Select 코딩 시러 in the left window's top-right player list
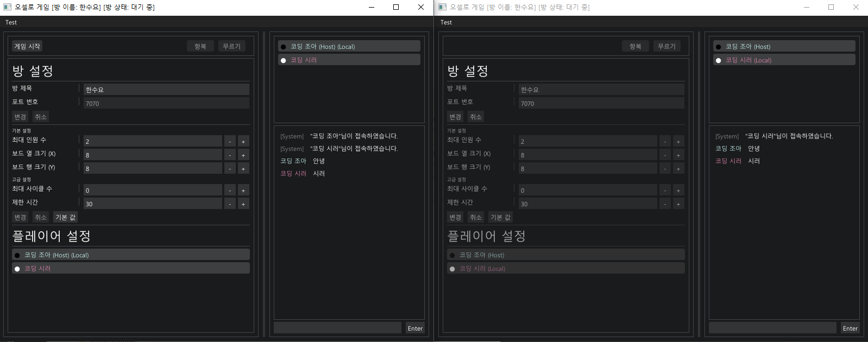Screen dimensions: 868x342 pos(349,60)
